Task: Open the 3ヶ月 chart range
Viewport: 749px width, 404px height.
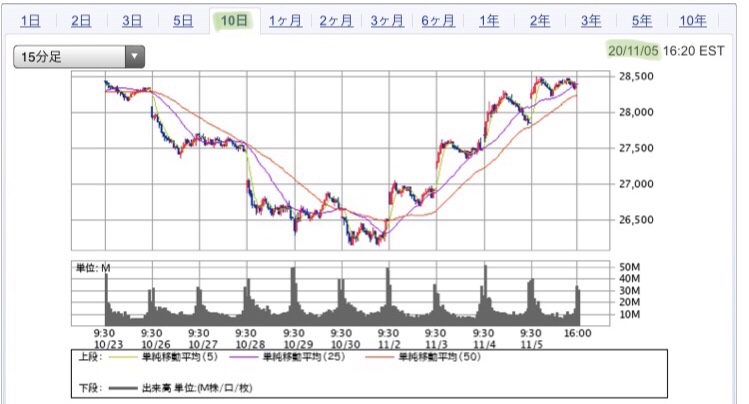Action: pos(387,21)
